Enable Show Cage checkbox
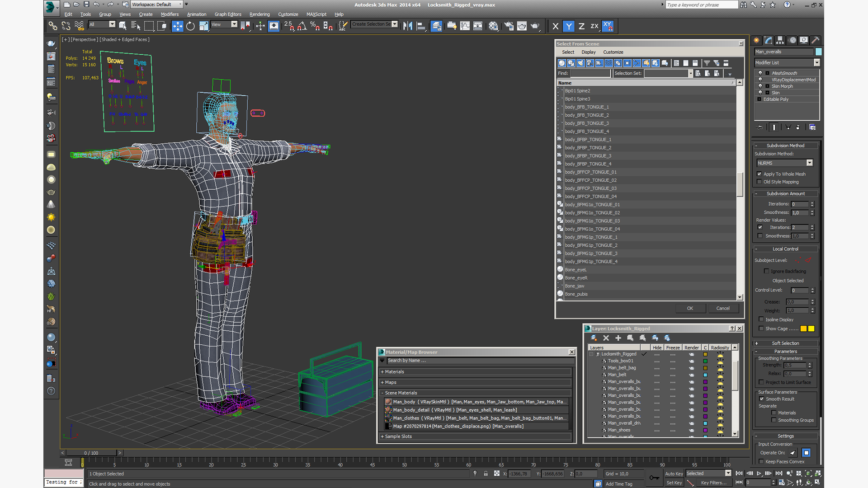 (761, 328)
